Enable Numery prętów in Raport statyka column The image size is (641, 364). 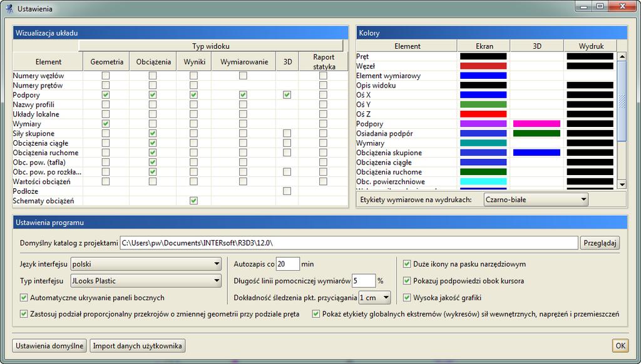(324, 86)
